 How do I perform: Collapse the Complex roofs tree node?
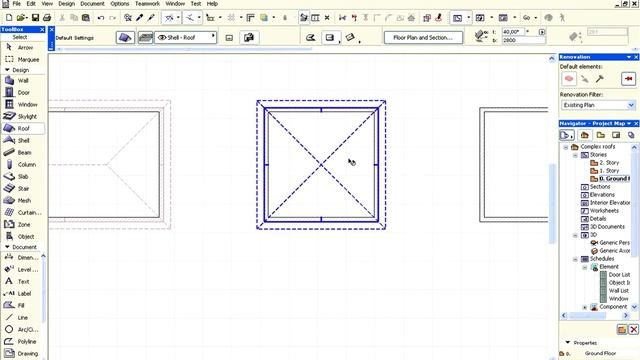point(566,147)
